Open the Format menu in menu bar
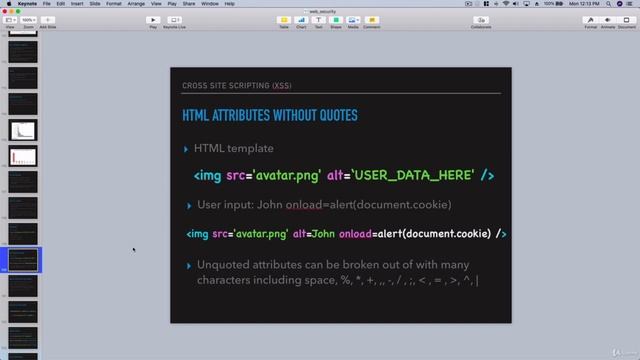This screenshot has width=640, height=360. [x=114, y=4]
